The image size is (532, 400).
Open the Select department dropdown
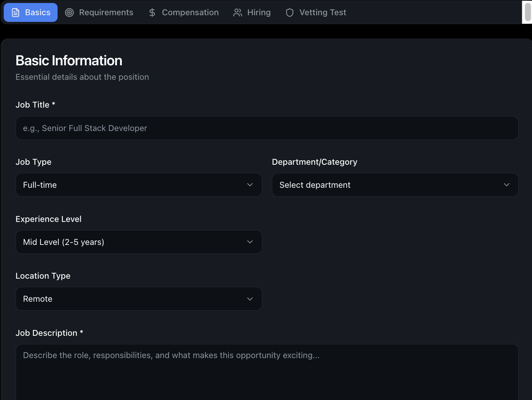point(395,184)
